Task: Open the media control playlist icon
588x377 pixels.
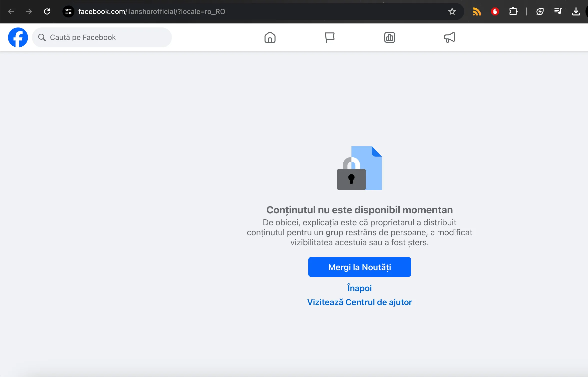Action: point(558,11)
